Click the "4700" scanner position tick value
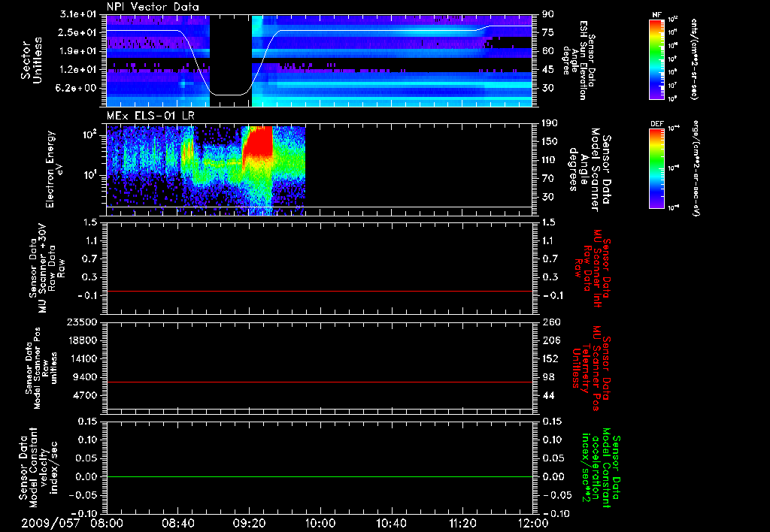 [85, 395]
